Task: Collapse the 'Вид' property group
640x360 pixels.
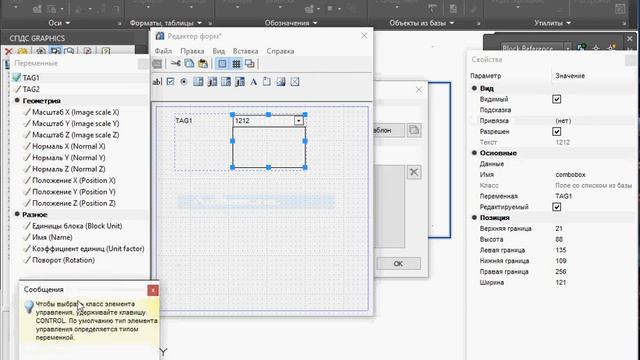Action: [474, 88]
